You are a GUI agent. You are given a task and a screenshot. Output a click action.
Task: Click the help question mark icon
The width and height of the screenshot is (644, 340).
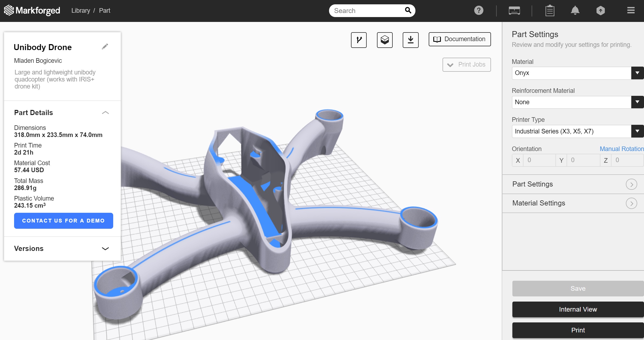tap(479, 11)
